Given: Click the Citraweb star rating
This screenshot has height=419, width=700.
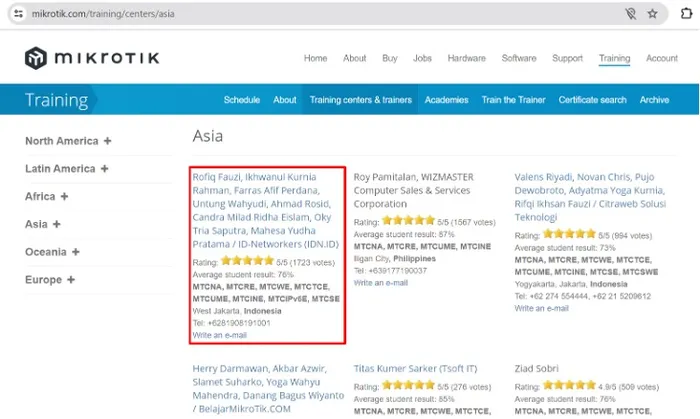Looking at the screenshot, I should pos(569,234).
